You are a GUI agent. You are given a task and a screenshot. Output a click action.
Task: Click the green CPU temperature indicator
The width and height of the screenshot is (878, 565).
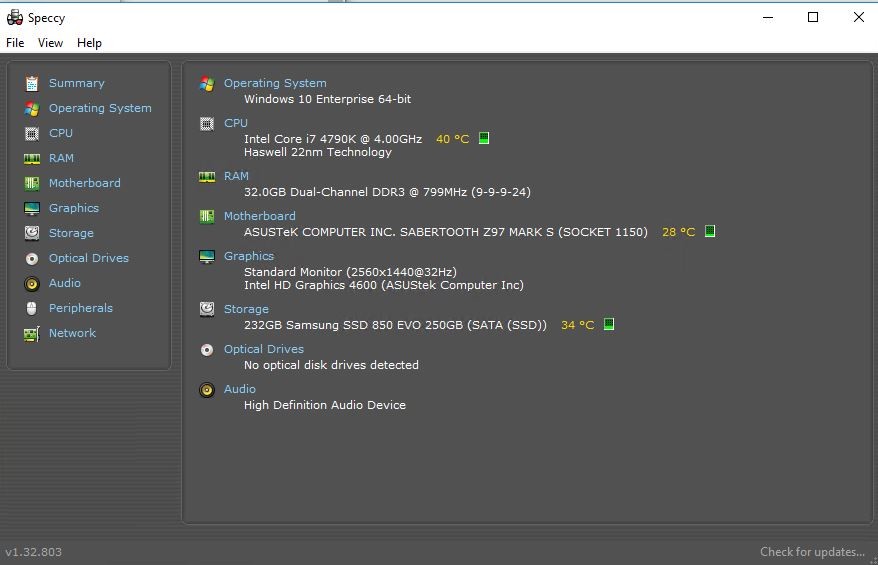pos(484,138)
